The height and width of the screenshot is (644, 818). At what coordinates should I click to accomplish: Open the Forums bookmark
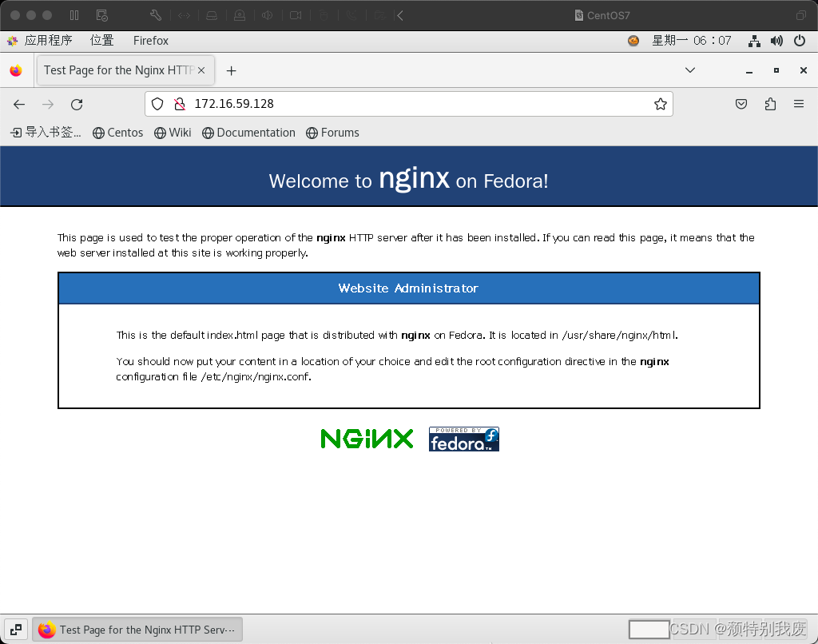click(333, 133)
